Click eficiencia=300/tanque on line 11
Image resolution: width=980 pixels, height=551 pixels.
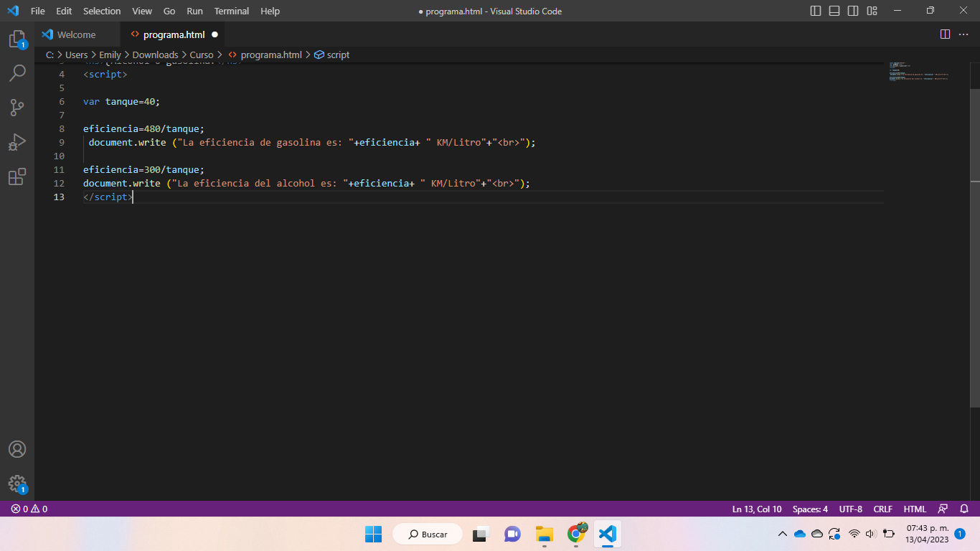pos(143,169)
